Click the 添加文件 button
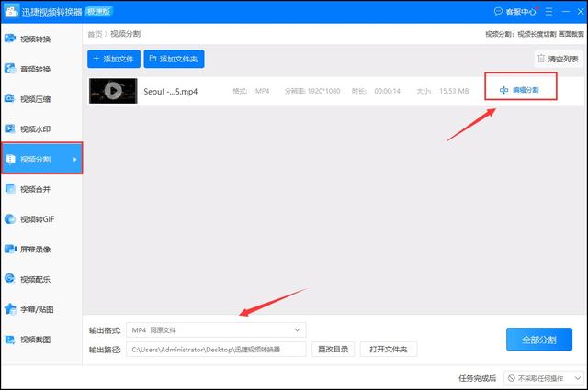 [x=113, y=59]
